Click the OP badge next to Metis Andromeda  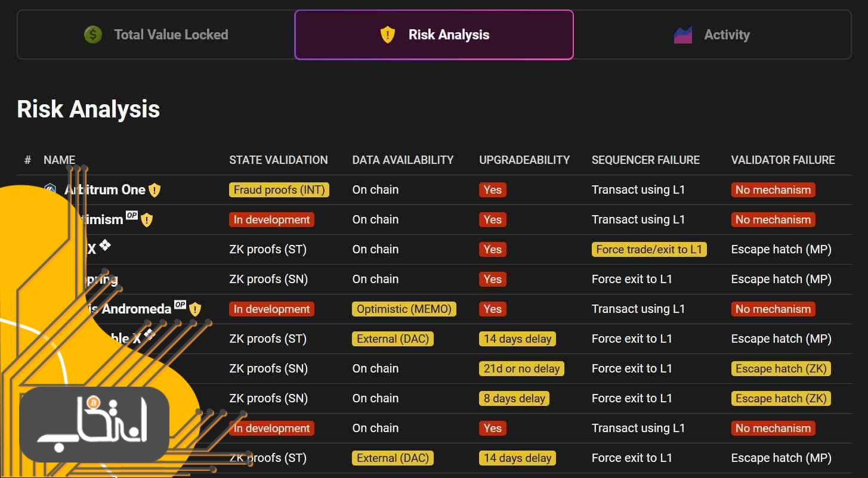coord(180,305)
